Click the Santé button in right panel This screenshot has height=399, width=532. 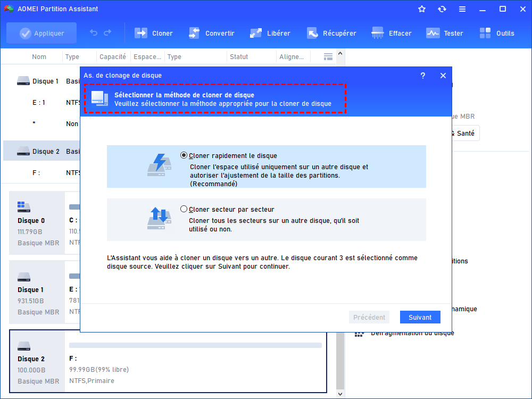465,134
